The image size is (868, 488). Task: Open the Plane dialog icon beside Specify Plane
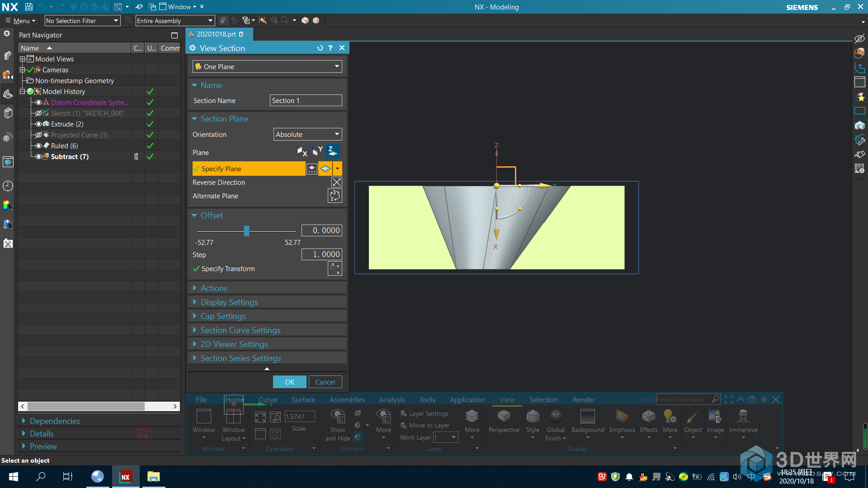tap(312, 169)
